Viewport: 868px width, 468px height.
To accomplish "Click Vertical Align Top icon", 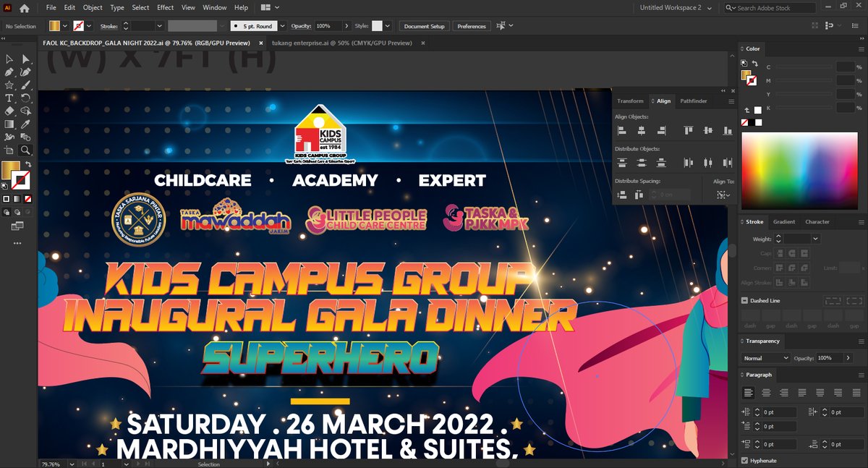I will pos(688,131).
